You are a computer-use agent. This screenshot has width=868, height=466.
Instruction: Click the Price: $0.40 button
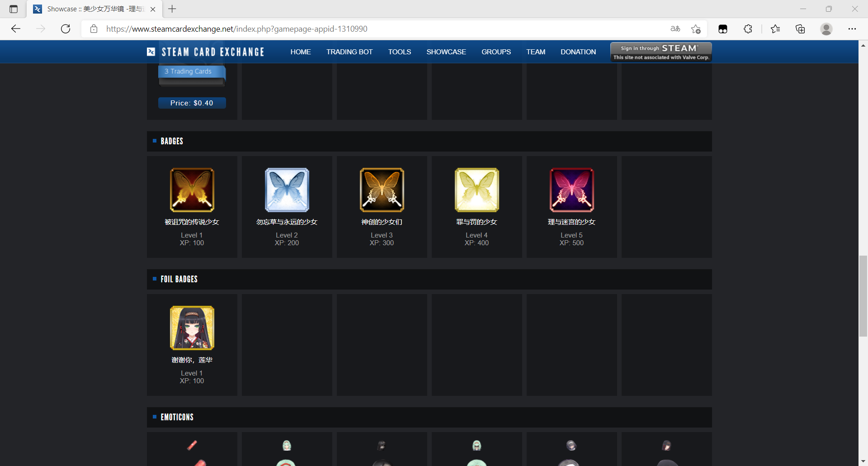coord(192,103)
